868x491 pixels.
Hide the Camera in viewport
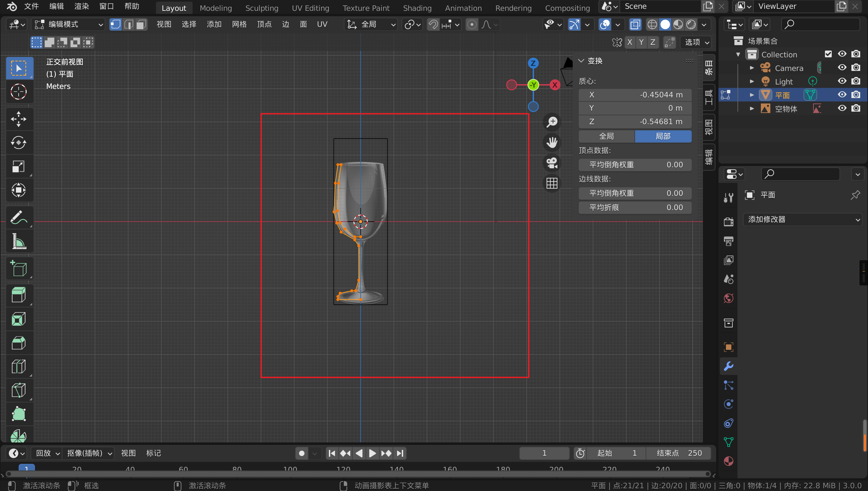(x=842, y=68)
